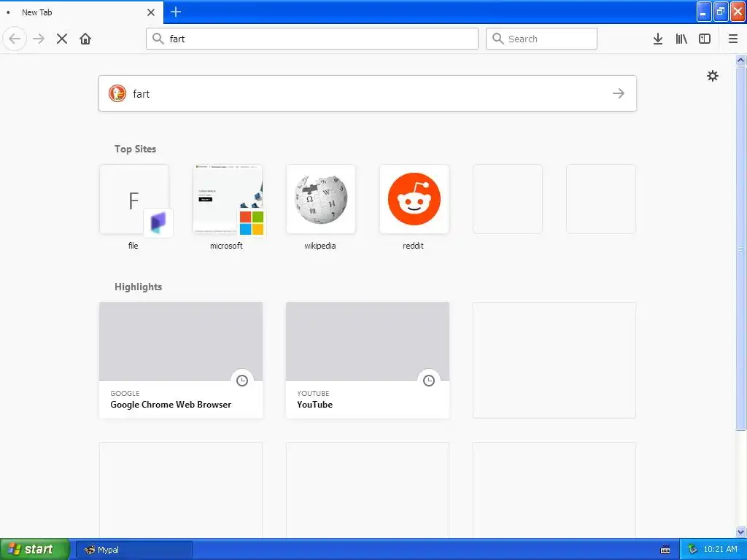Click the file label under tile

[133, 246]
